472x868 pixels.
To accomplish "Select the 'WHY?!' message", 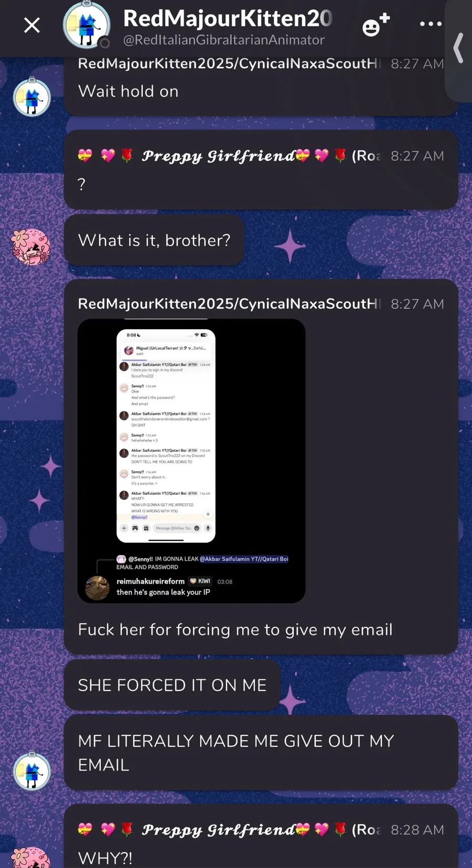I will pyautogui.click(x=105, y=858).
